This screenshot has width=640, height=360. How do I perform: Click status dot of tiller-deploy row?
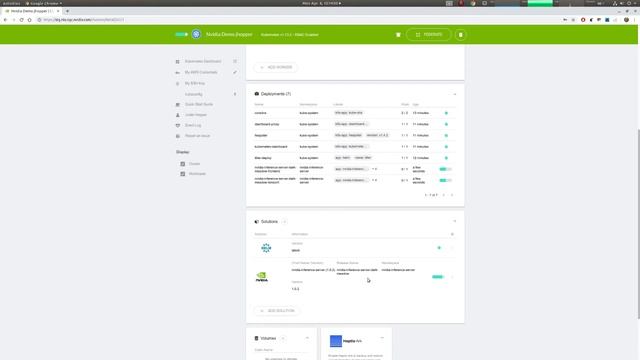pyautogui.click(x=446, y=158)
